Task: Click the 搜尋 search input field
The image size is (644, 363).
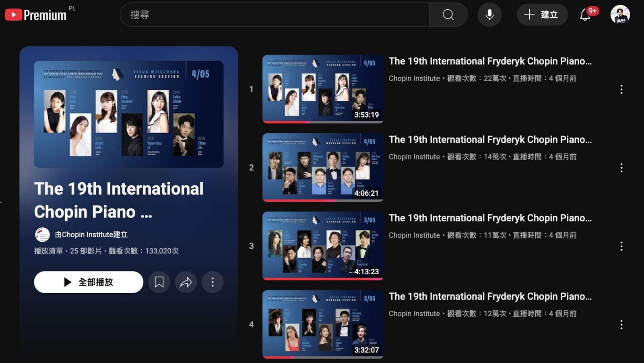Action: point(274,15)
